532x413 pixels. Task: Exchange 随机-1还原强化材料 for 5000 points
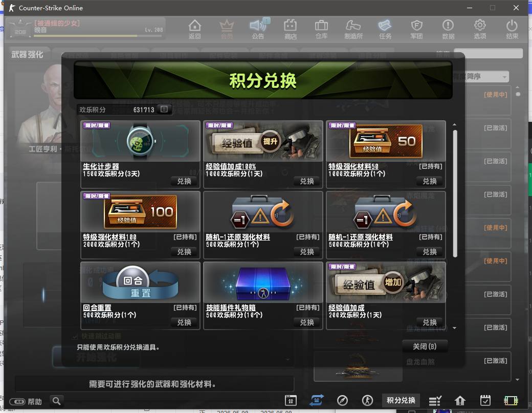tap(430, 252)
